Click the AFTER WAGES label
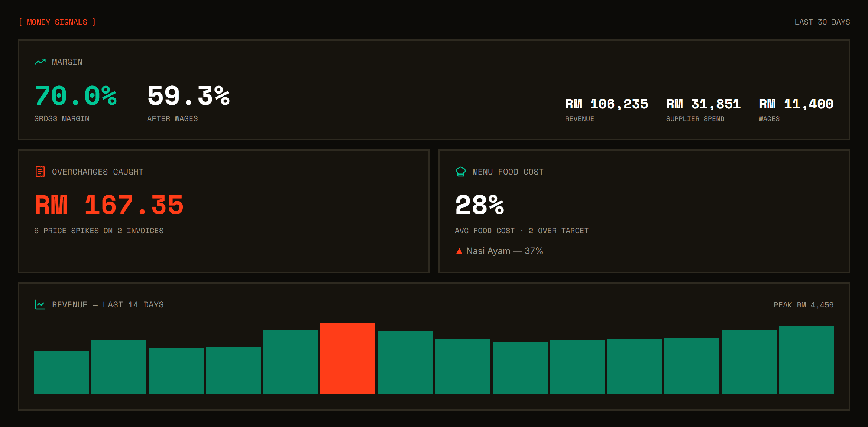Image resolution: width=868 pixels, height=427 pixels. point(172,118)
